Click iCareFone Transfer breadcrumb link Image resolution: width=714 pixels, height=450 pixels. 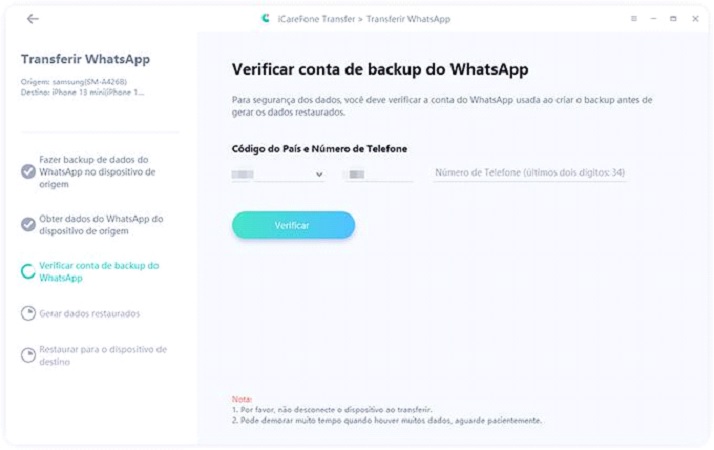tap(316, 19)
